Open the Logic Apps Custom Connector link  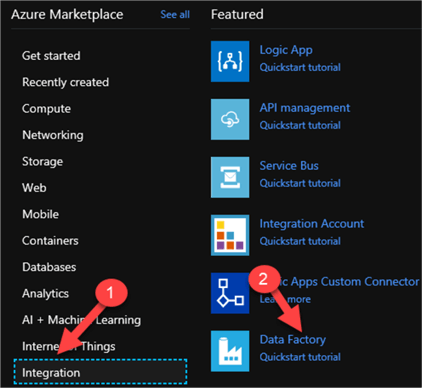click(339, 282)
